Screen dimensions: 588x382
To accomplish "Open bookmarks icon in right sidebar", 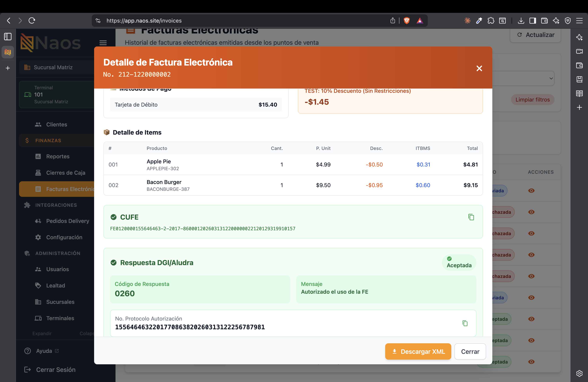I will (579, 79).
